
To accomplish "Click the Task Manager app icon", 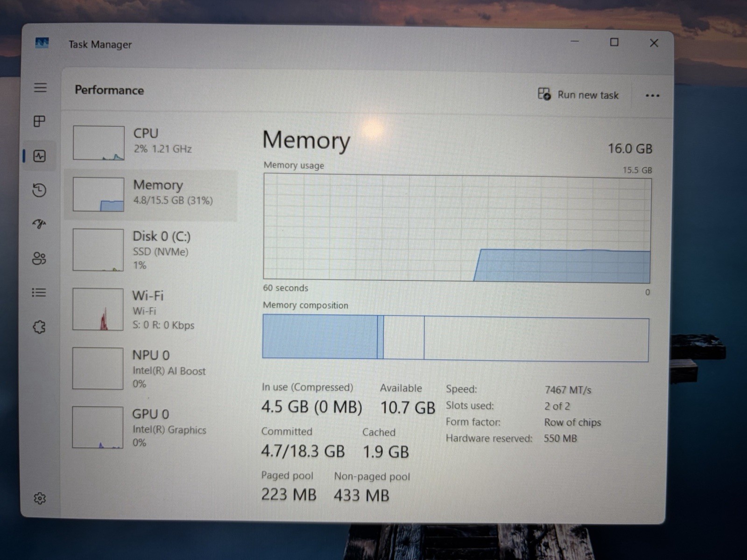I will [42, 43].
